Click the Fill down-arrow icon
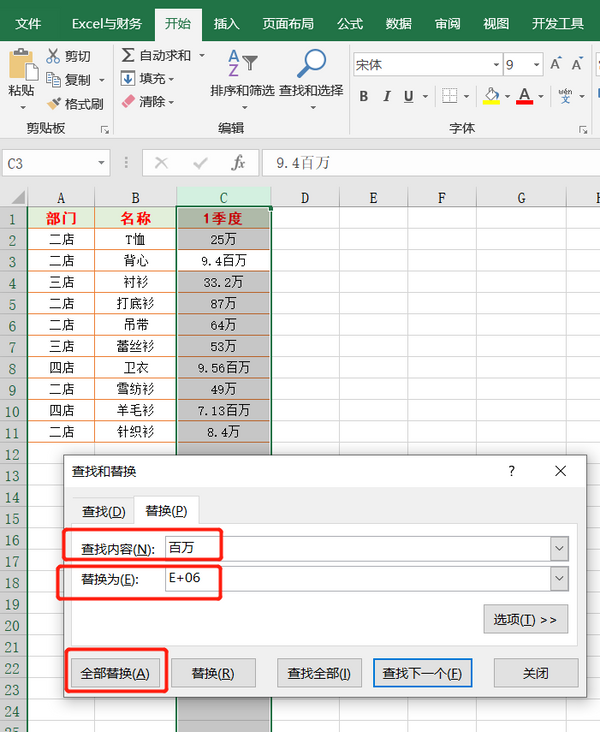This screenshot has width=600, height=732. point(128,78)
